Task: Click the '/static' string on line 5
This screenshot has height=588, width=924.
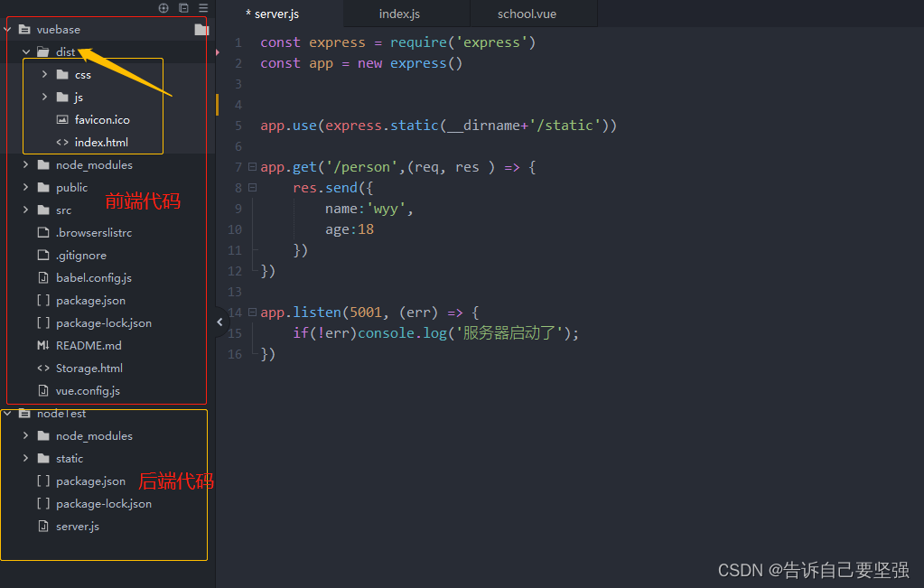Action: (568, 126)
